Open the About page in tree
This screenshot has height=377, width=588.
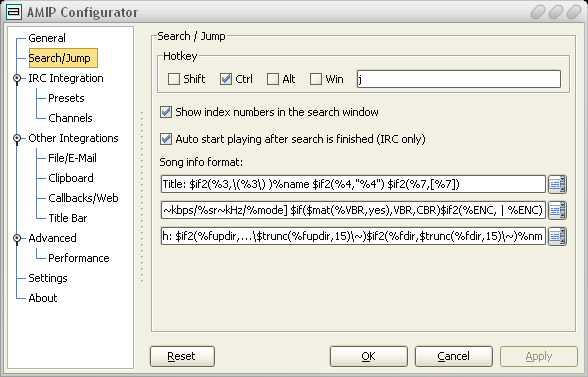(x=43, y=298)
